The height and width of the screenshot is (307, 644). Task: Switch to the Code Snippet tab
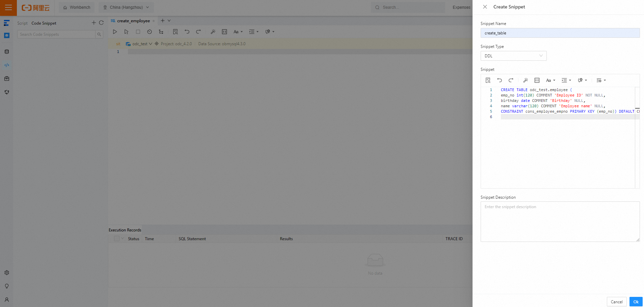44,23
